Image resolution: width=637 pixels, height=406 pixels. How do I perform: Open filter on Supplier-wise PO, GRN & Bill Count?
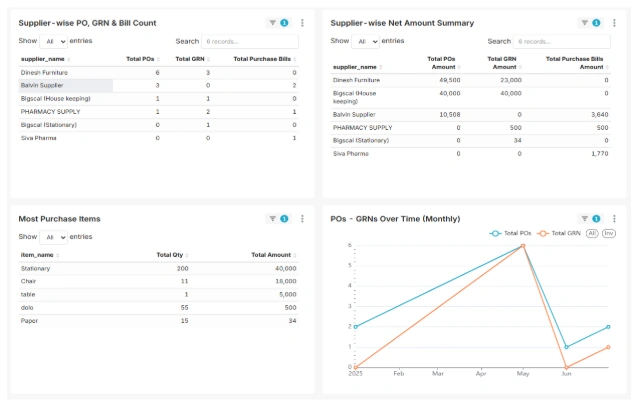(272, 22)
